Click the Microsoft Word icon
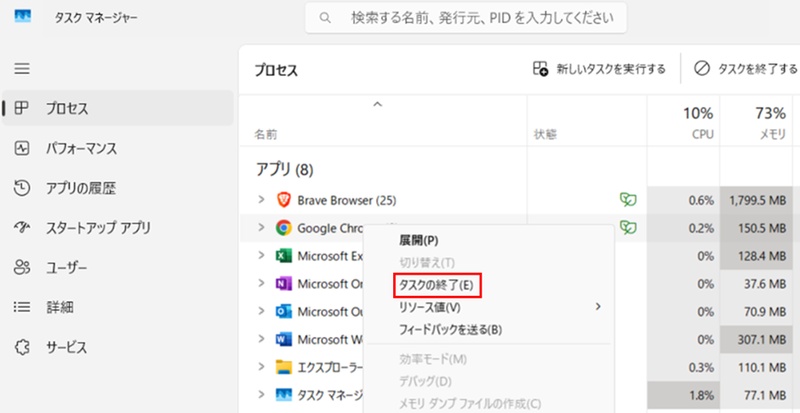The image size is (800, 413). pyautogui.click(x=283, y=339)
